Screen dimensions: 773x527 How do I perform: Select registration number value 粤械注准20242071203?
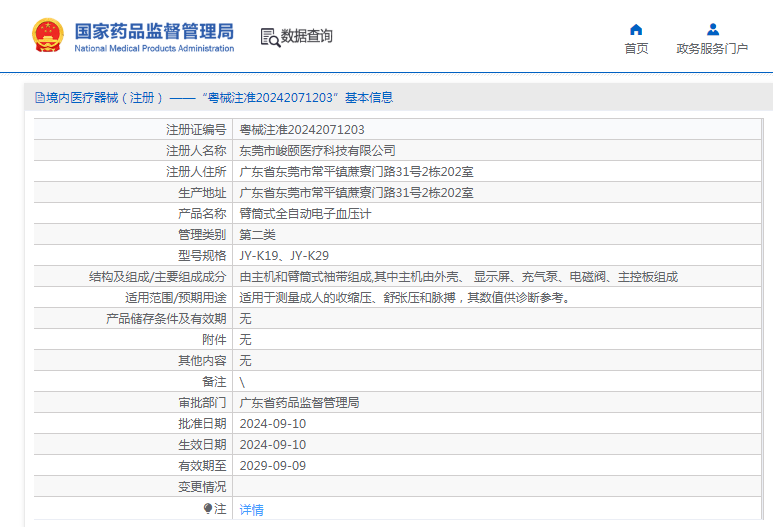pyautogui.click(x=302, y=130)
